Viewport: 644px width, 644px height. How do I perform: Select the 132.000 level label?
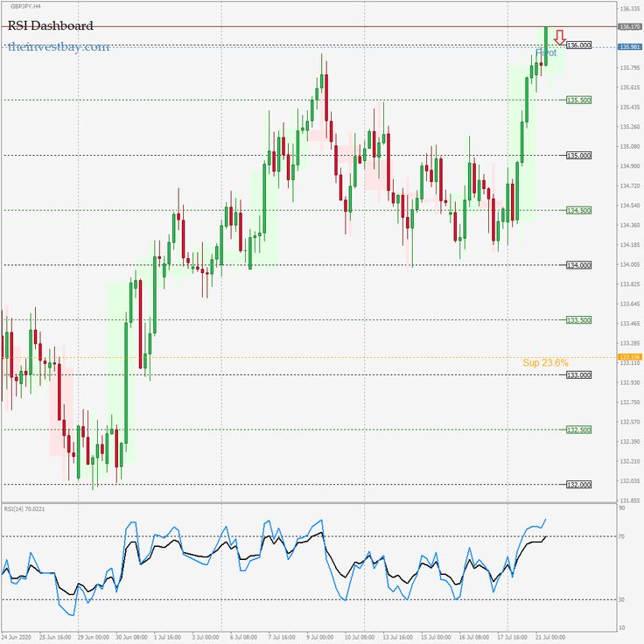(x=578, y=485)
